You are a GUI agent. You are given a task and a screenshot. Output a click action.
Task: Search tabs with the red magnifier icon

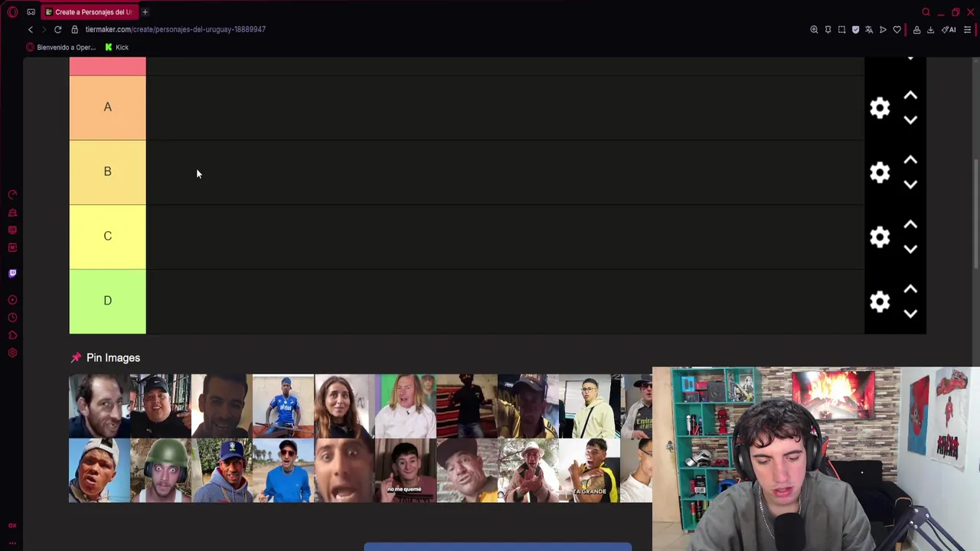(x=926, y=12)
